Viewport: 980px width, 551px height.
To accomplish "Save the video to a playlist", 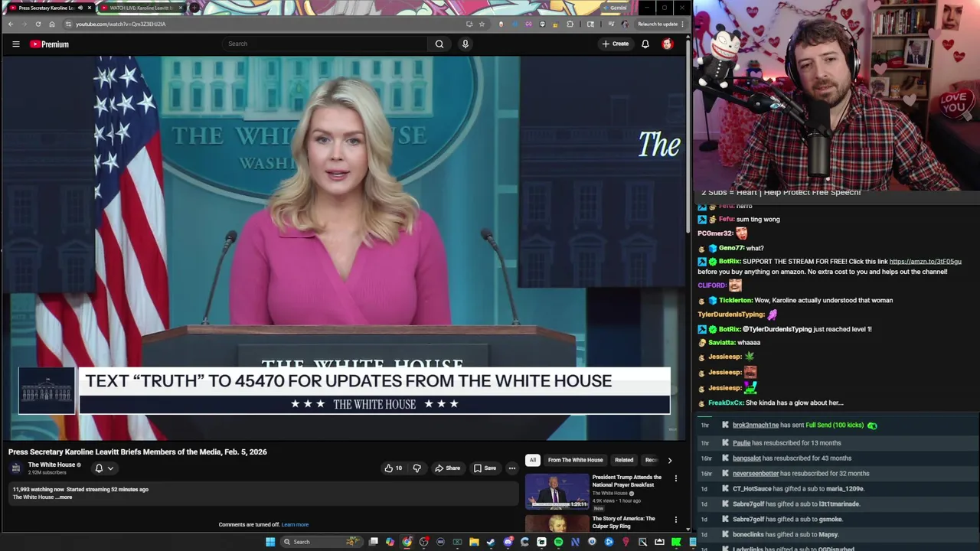I will pyautogui.click(x=485, y=468).
